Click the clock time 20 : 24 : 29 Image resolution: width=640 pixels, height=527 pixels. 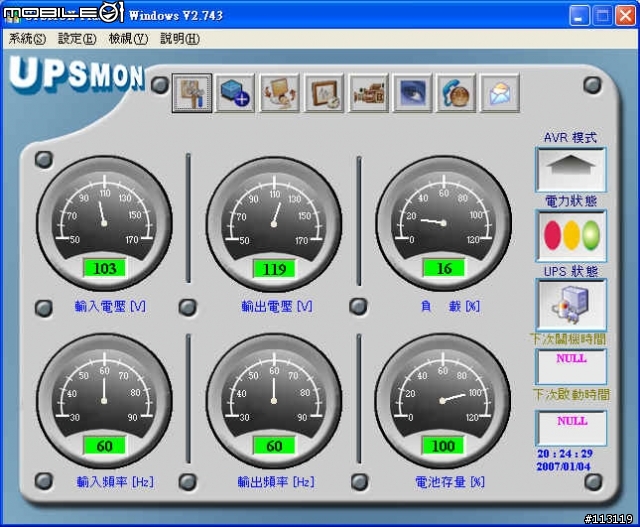[x=565, y=454]
